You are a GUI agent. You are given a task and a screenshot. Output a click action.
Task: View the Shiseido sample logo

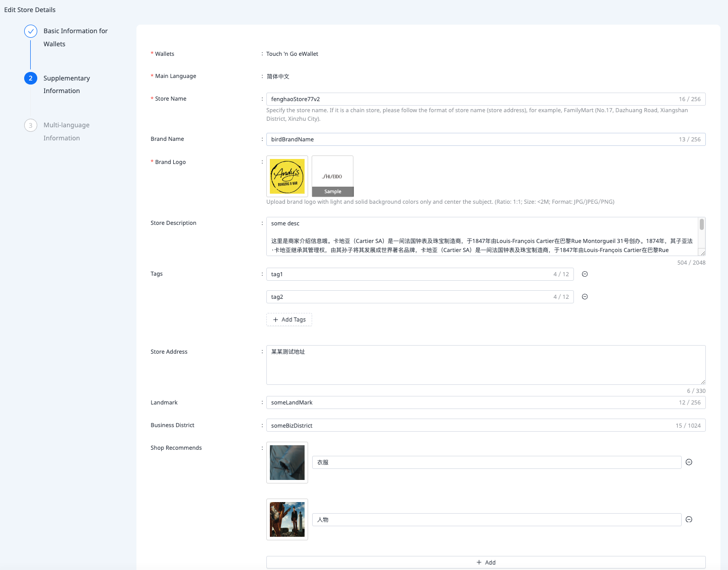332,176
